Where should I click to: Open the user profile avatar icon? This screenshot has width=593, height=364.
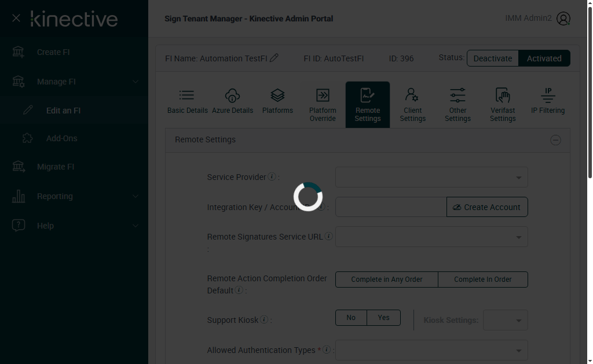point(563,19)
